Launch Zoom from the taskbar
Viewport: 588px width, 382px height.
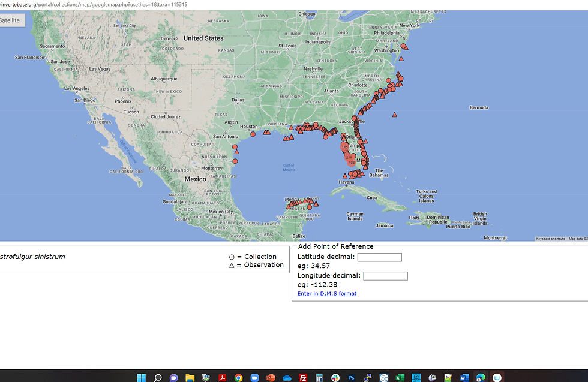click(254, 377)
